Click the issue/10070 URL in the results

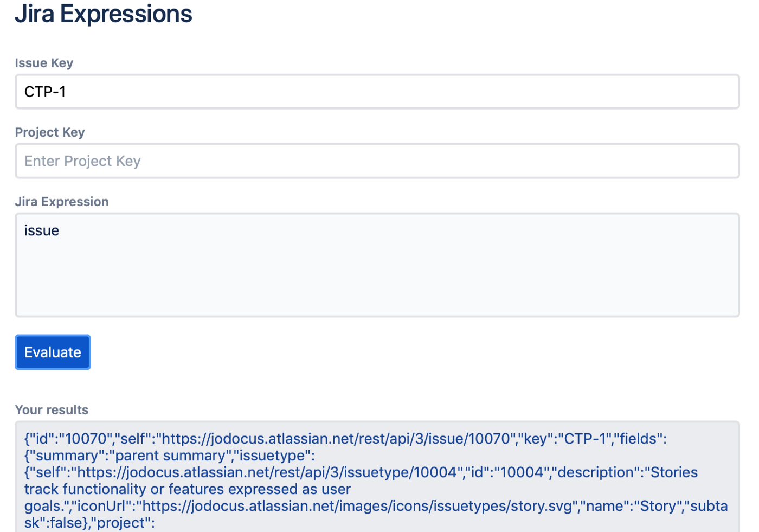click(x=336, y=439)
